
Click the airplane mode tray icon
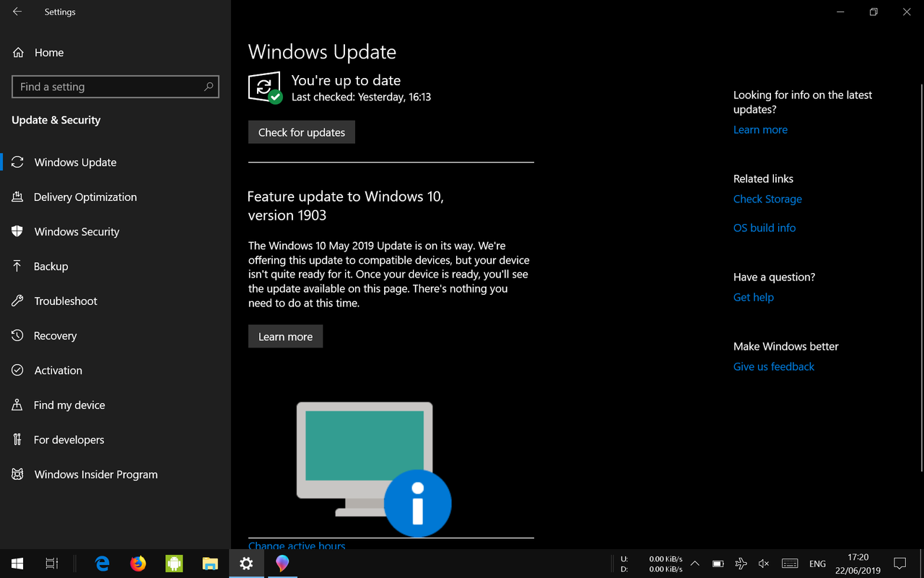tap(741, 564)
